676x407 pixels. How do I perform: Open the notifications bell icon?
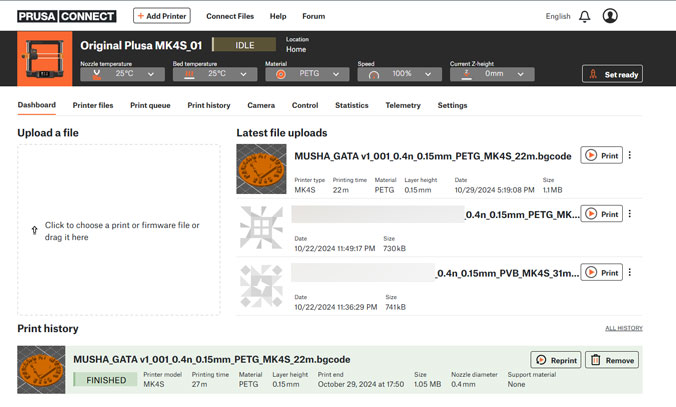[585, 16]
